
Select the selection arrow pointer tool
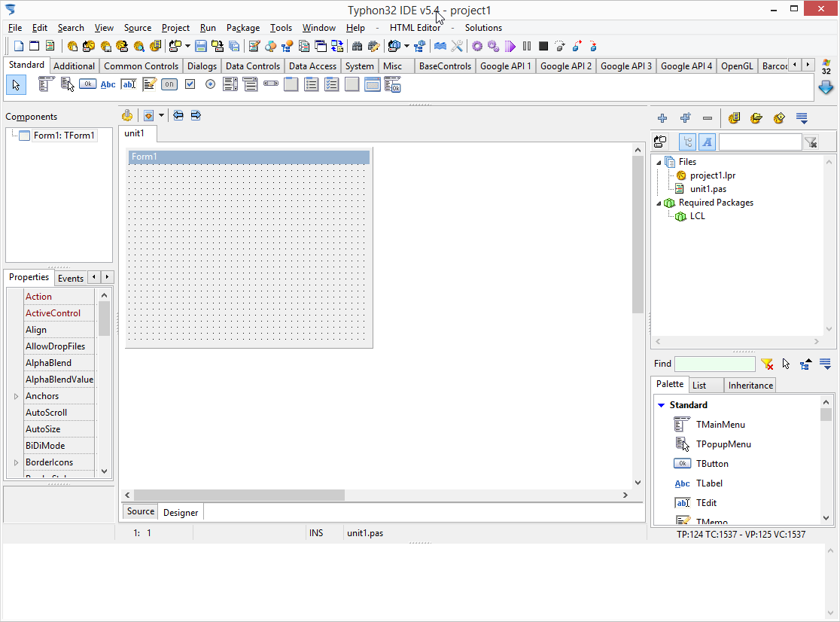point(16,84)
